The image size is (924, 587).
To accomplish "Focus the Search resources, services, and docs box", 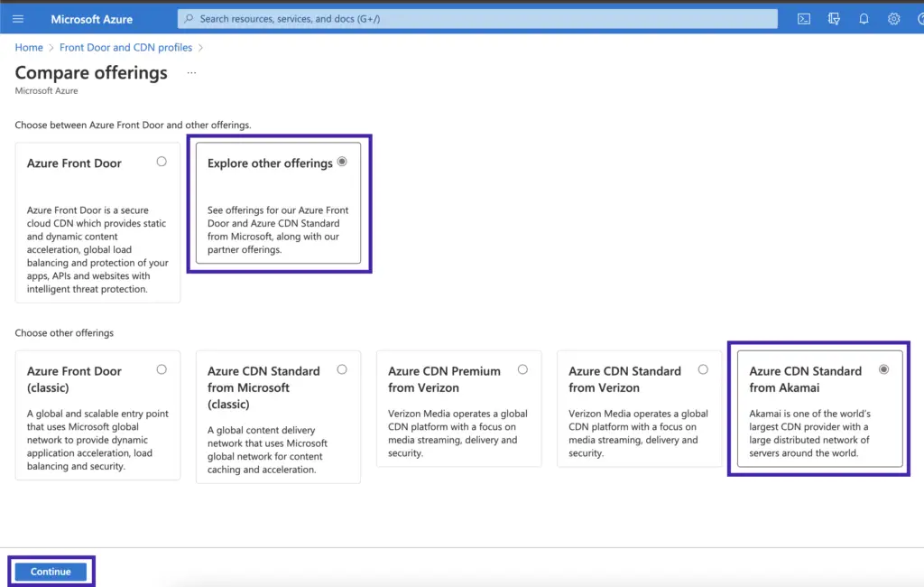I will 477,19.
